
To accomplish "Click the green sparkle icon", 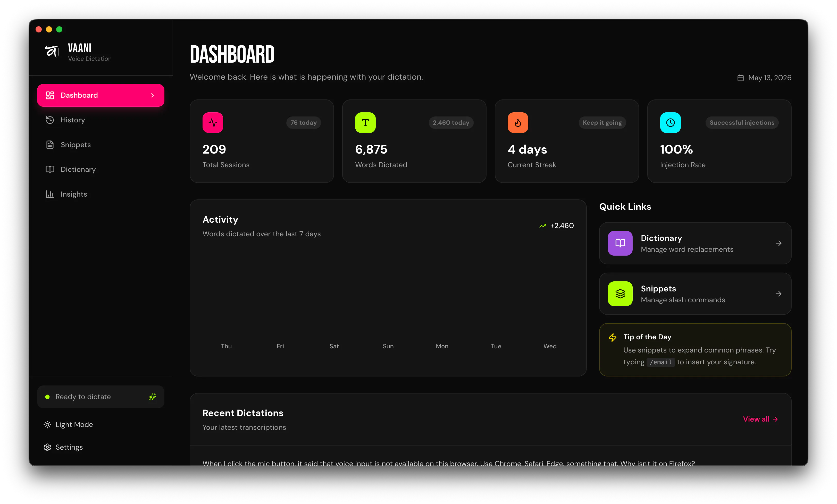I will tap(153, 397).
